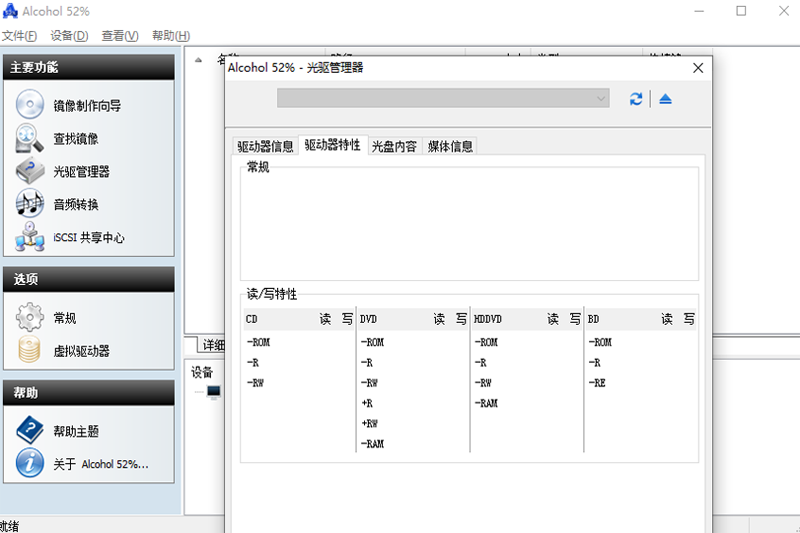The image size is (800, 533).
Task: Expand the drive selection dropdown
Action: (600, 98)
